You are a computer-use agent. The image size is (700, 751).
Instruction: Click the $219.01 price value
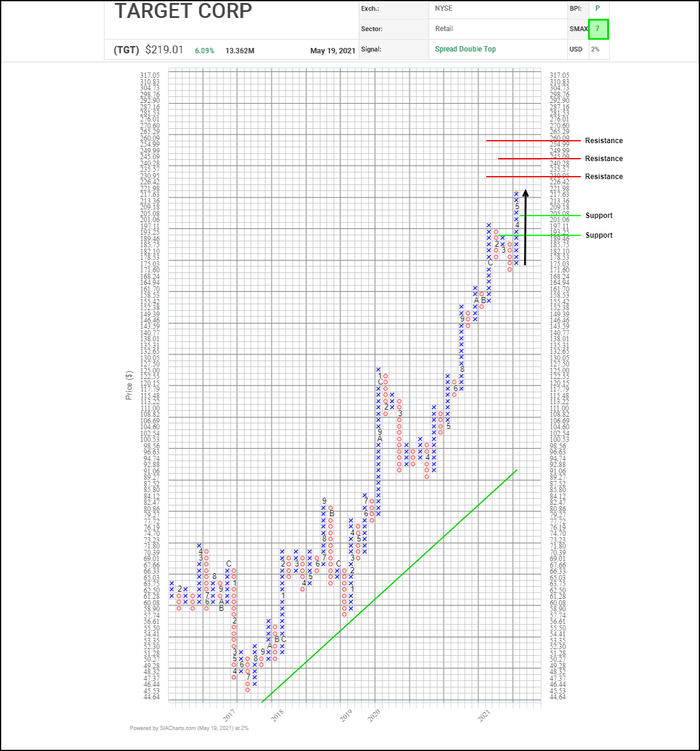point(164,50)
